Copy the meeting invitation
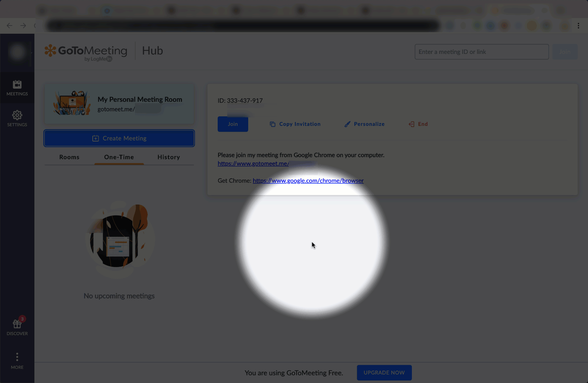Image resolution: width=588 pixels, height=383 pixels. click(x=295, y=124)
